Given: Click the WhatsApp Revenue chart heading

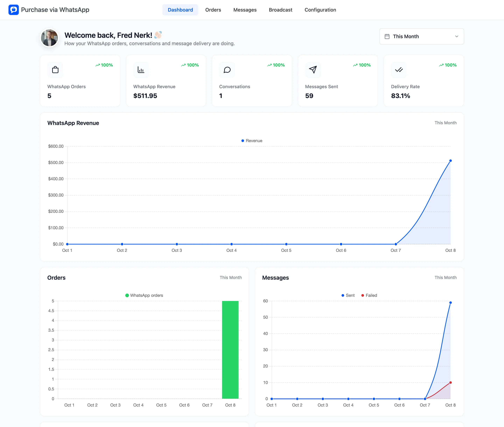Looking at the screenshot, I should click(73, 123).
